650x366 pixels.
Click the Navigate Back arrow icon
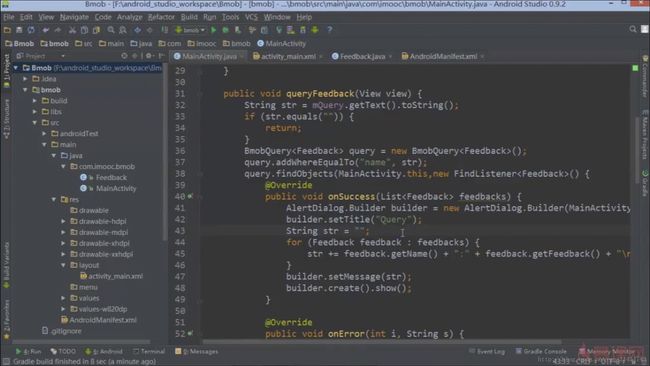point(137,30)
